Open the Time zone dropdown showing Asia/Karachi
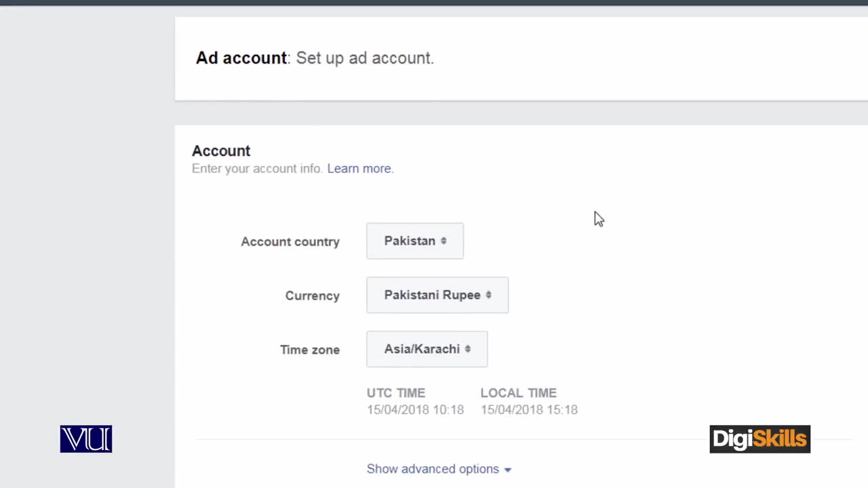868x488 pixels. pos(427,349)
